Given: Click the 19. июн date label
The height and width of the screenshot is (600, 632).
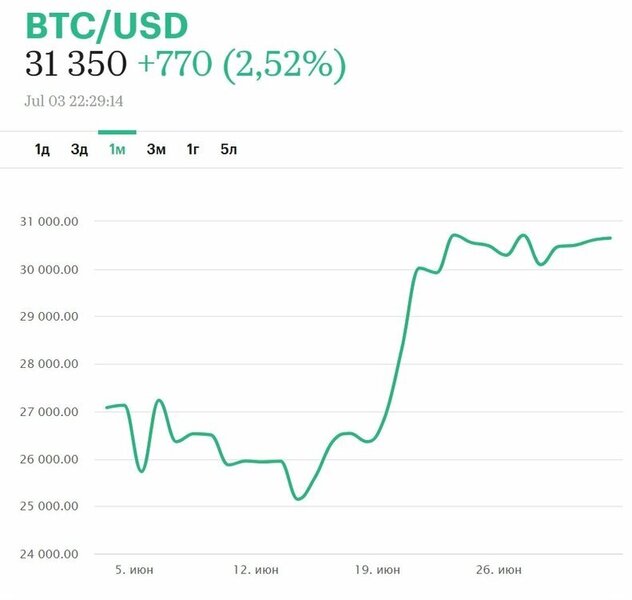Looking at the screenshot, I should (x=377, y=570).
